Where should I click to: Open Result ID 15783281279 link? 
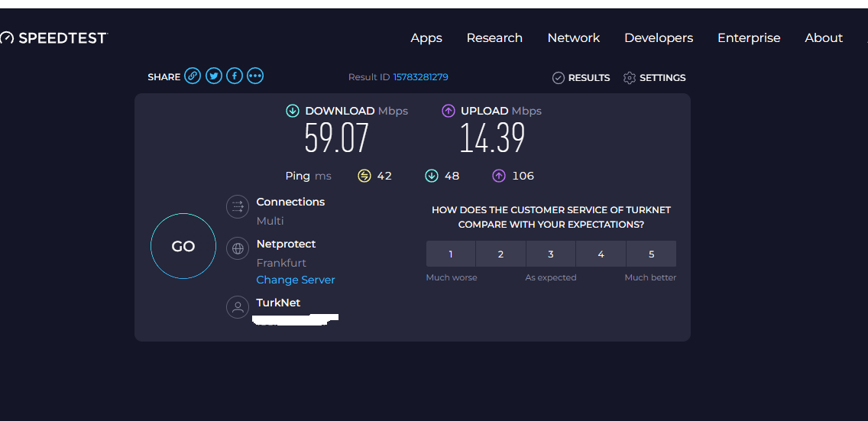pos(421,77)
